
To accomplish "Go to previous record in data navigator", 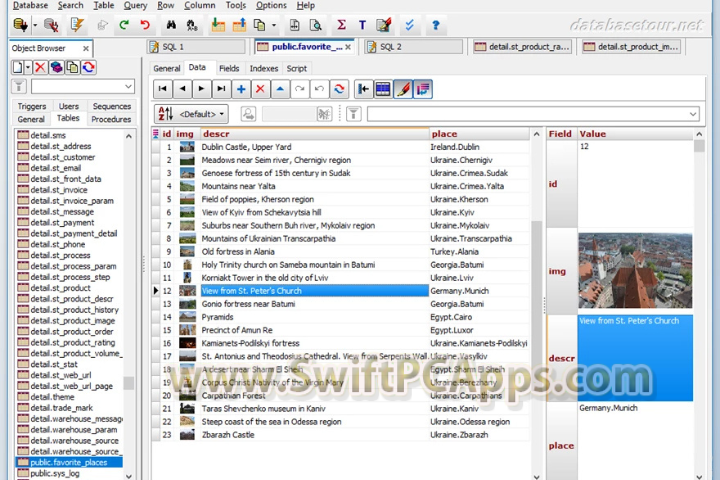I will point(182,89).
